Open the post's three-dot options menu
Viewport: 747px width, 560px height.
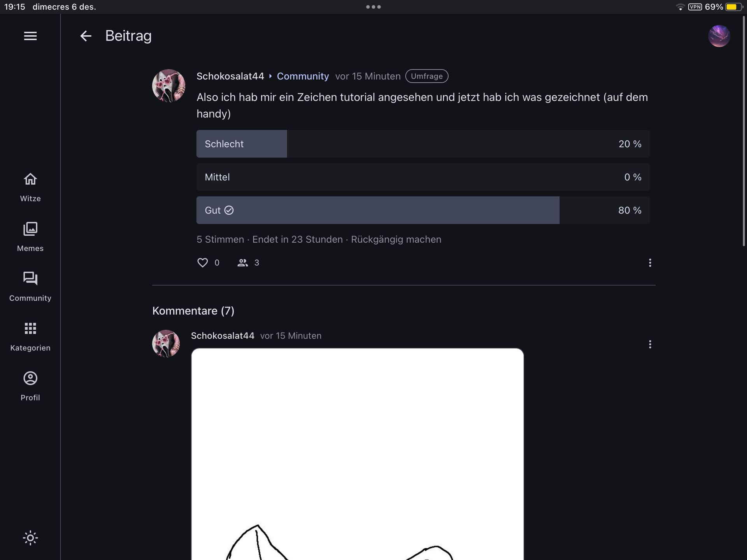pyautogui.click(x=650, y=263)
